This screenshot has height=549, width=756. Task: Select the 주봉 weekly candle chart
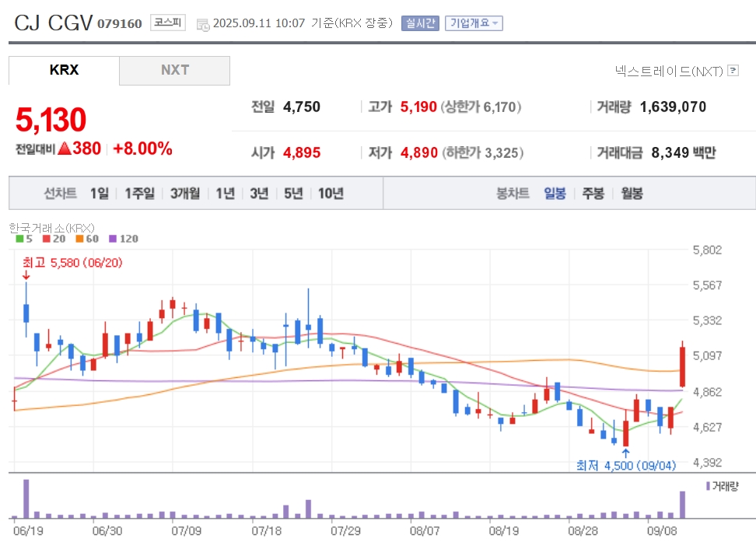point(593,194)
